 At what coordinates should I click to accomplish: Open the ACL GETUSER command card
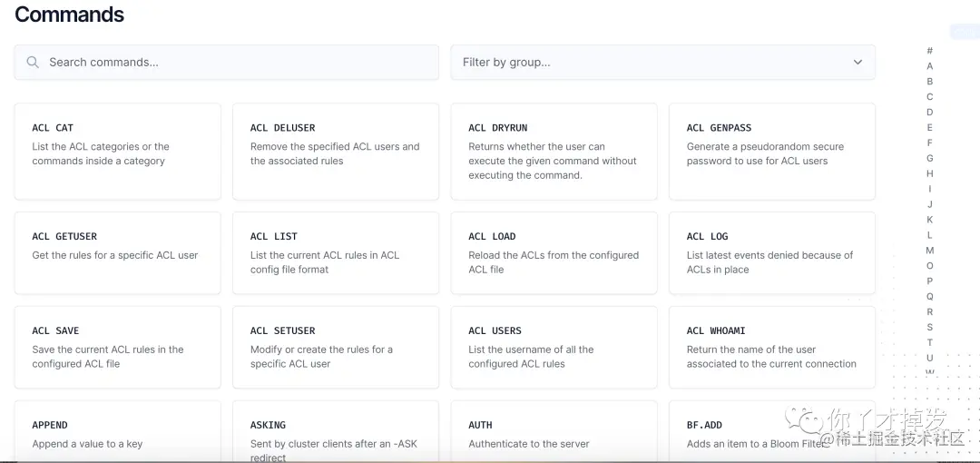tap(117, 252)
